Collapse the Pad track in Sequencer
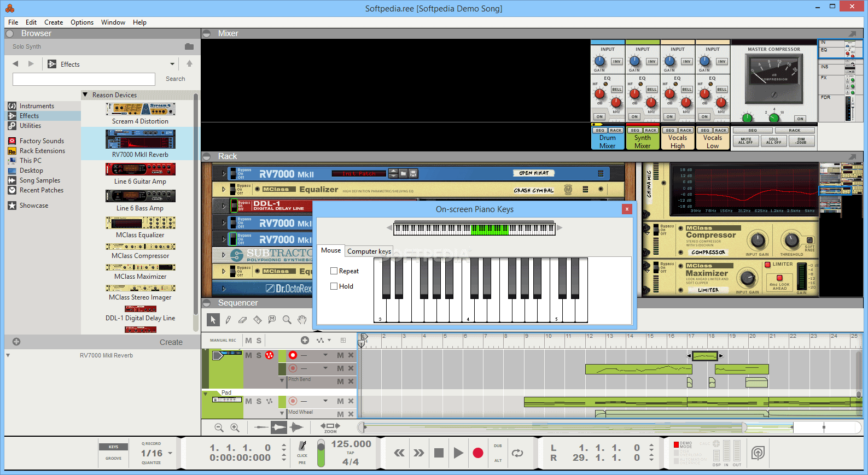Screen dimensions: 868x475 click(x=206, y=393)
